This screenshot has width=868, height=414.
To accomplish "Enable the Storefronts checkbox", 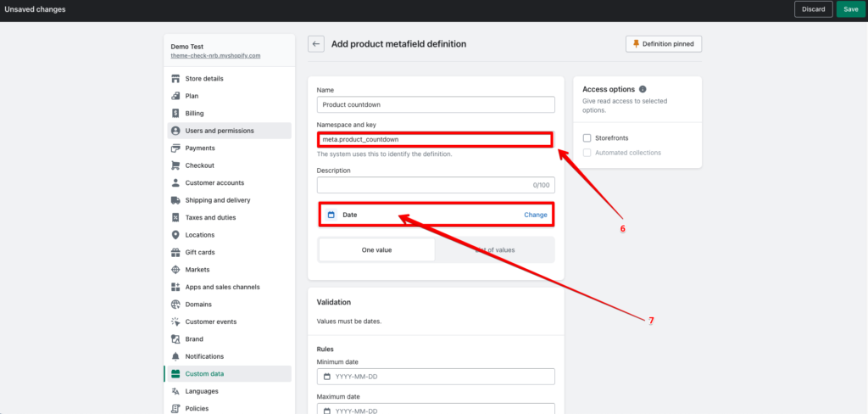I will (587, 138).
